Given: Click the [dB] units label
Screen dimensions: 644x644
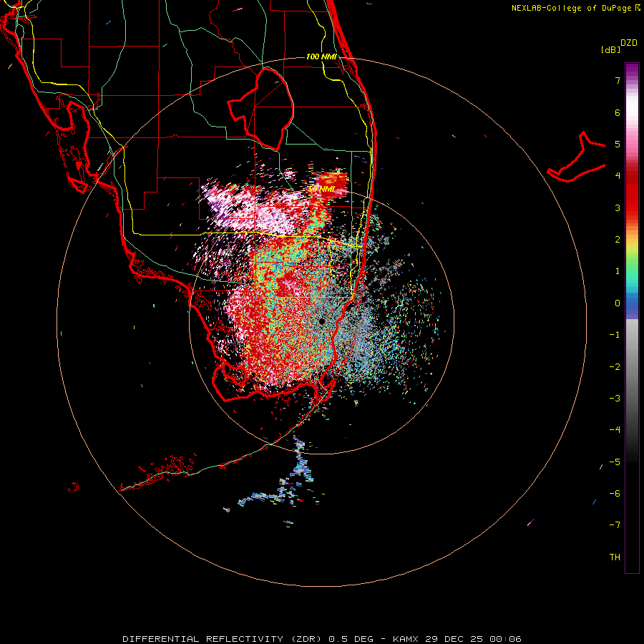Looking at the screenshot, I should tap(610, 49).
